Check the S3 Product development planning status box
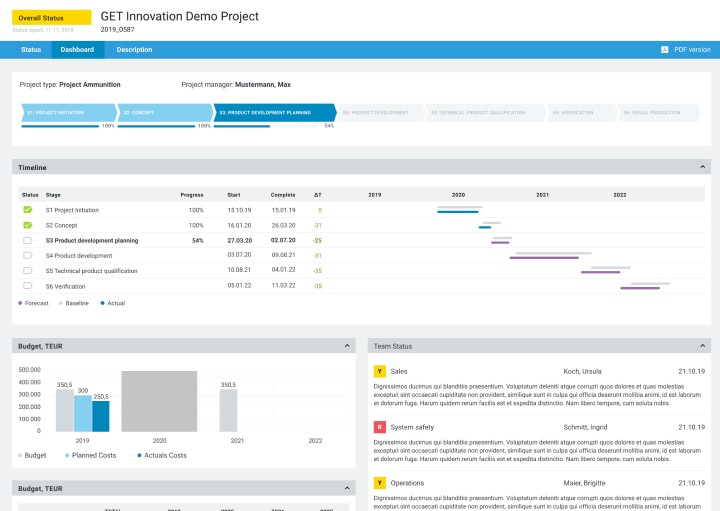Image resolution: width=720 pixels, height=511 pixels. 28,240
